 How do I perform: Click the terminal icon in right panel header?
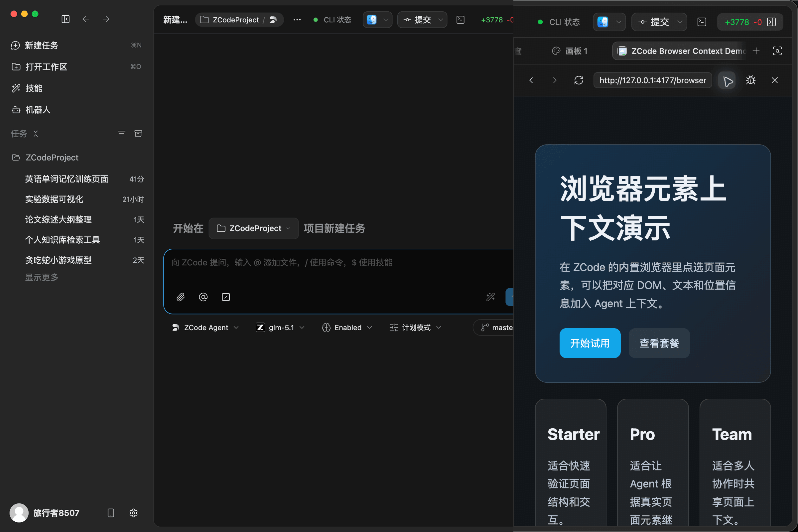pos(702,22)
